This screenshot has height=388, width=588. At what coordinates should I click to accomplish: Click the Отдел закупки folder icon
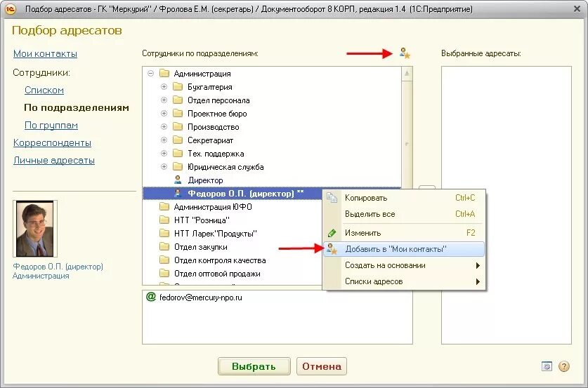coord(164,246)
